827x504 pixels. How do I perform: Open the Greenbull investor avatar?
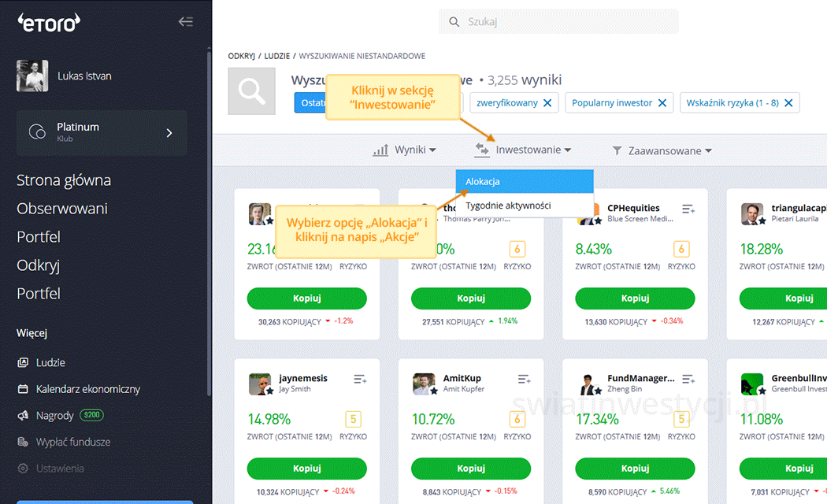pos(752,384)
